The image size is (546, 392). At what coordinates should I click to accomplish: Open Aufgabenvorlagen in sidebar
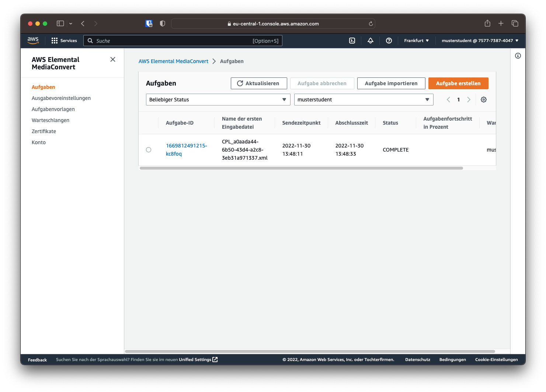(x=53, y=109)
